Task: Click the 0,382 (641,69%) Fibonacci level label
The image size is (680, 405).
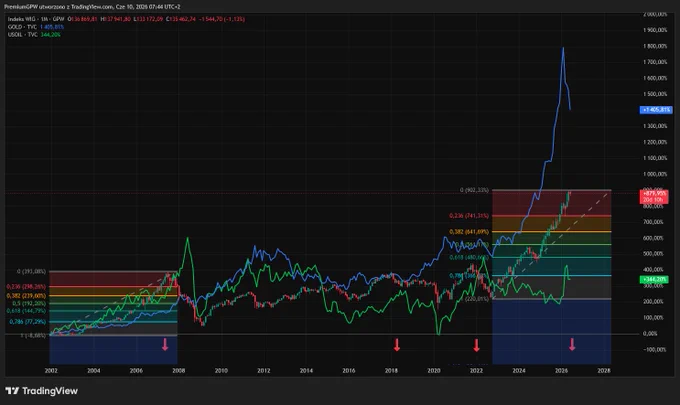Action: point(469,232)
